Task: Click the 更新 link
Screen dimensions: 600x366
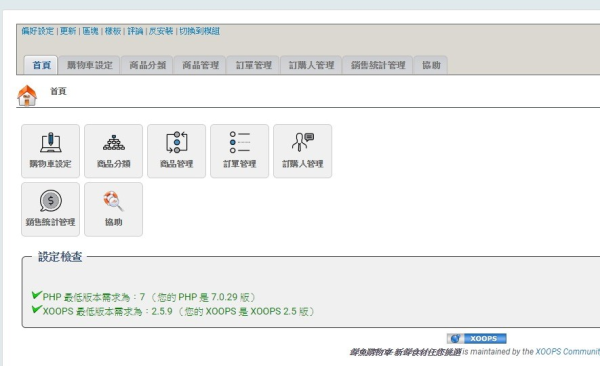Action: point(68,31)
